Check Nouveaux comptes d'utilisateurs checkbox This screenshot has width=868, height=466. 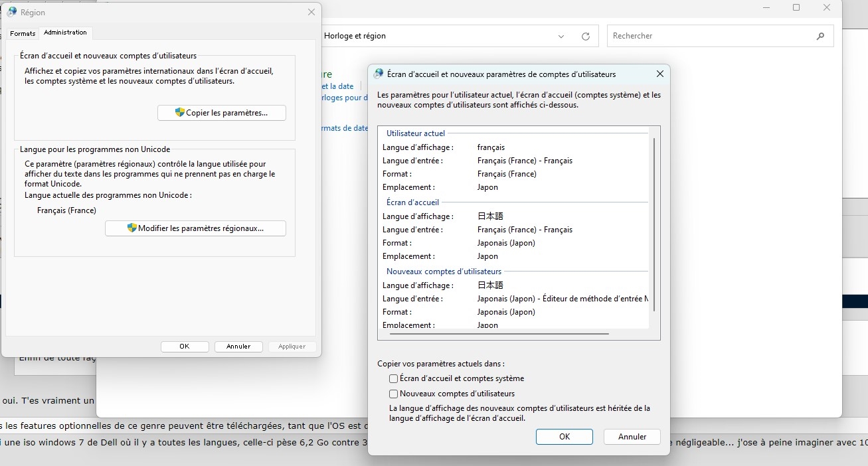coord(394,394)
